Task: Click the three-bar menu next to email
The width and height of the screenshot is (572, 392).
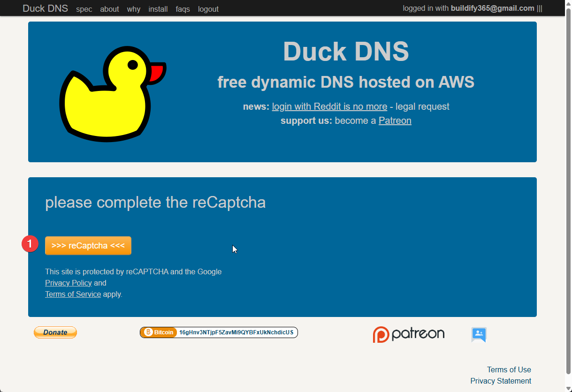Action: (540, 8)
